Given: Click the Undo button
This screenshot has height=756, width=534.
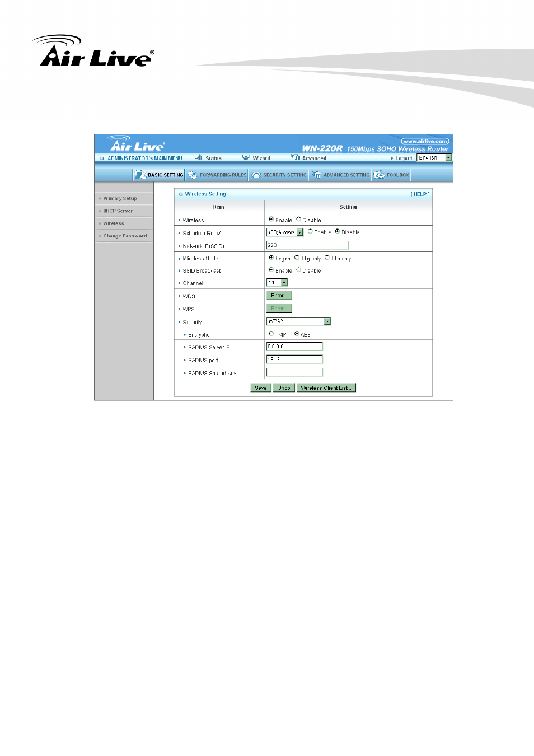Looking at the screenshot, I should point(284,388).
